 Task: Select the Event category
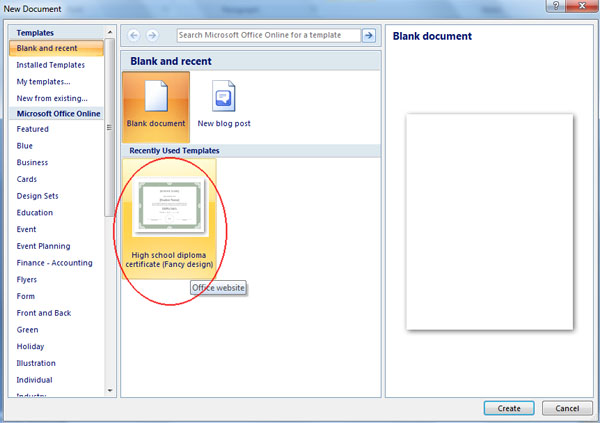(26, 229)
